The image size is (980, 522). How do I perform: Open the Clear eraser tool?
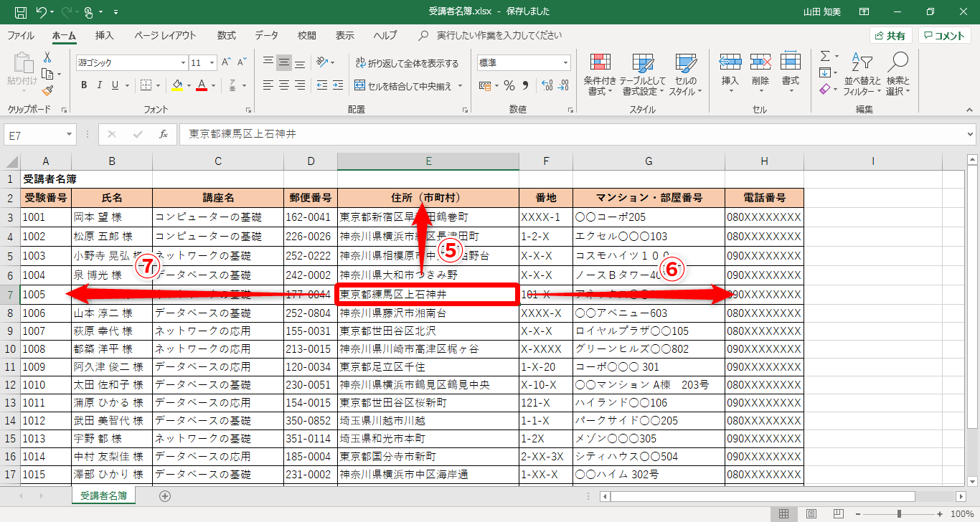coord(824,90)
